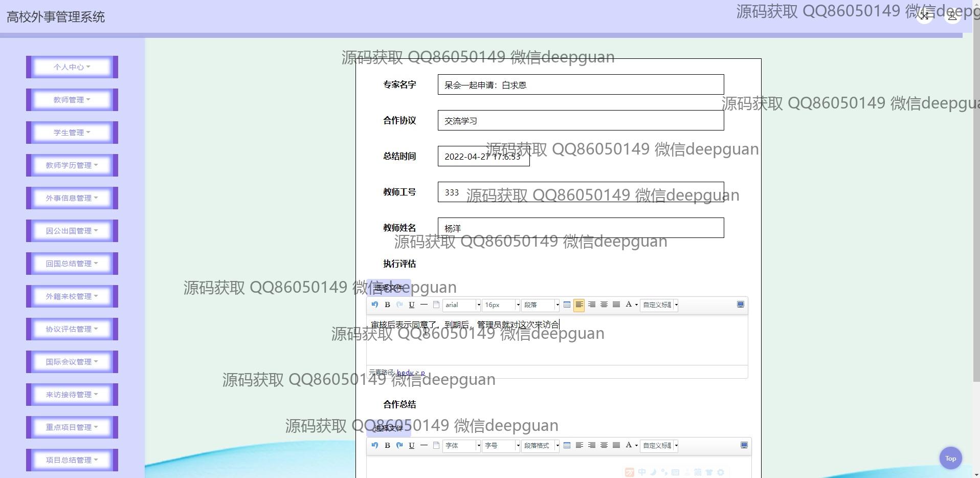Open the 字号 size dropdown
The height and width of the screenshot is (478, 980).
pyautogui.click(x=501, y=446)
